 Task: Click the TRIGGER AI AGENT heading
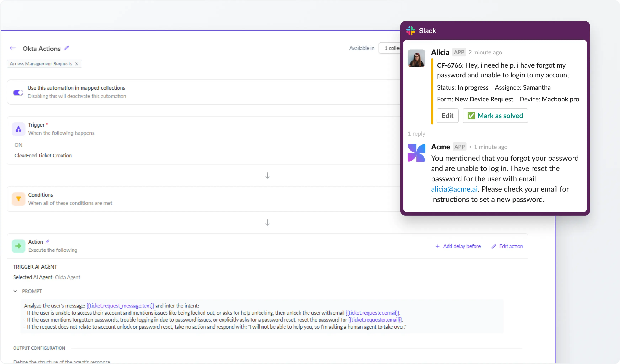[x=35, y=267]
